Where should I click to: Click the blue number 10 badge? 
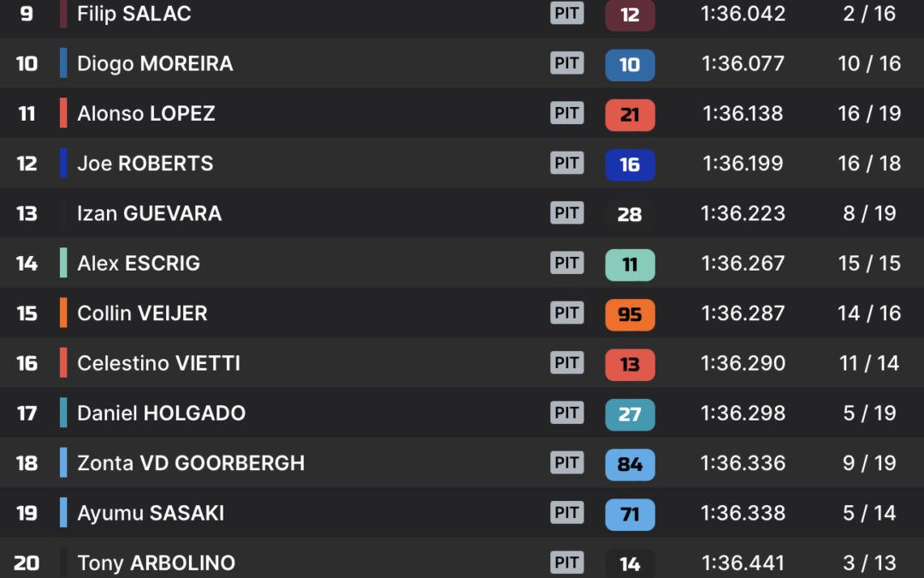click(630, 64)
